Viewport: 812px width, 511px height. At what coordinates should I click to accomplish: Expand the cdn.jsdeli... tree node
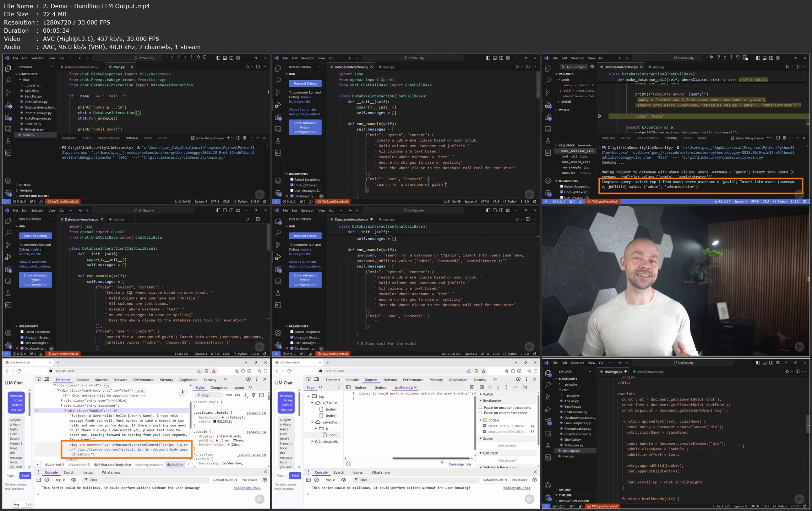[x=312, y=442]
